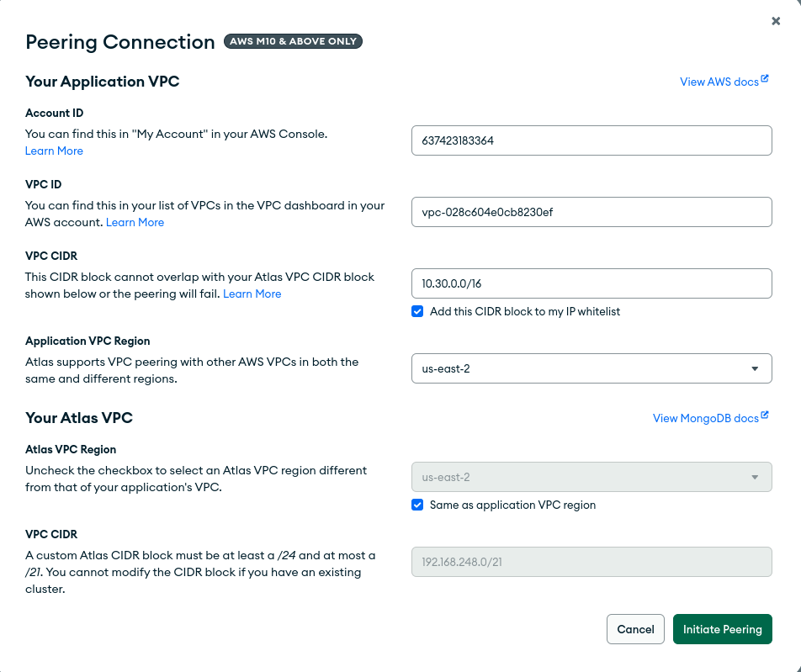Focus the application VPC CIDR field
The width and height of the screenshot is (801, 672).
[x=591, y=283]
